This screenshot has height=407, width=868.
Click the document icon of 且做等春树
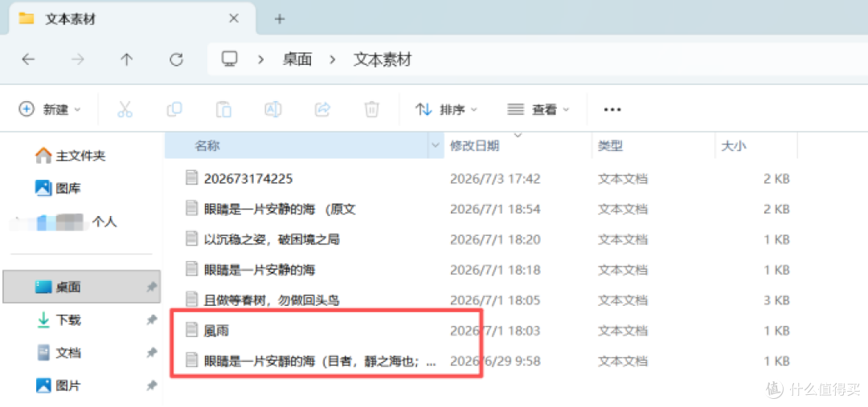point(191,299)
